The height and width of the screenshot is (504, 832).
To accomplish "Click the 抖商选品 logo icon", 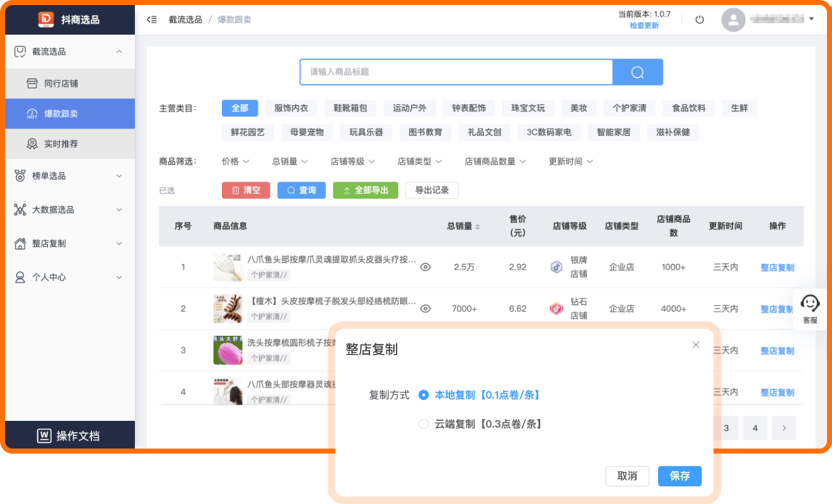I will (x=46, y=20).
